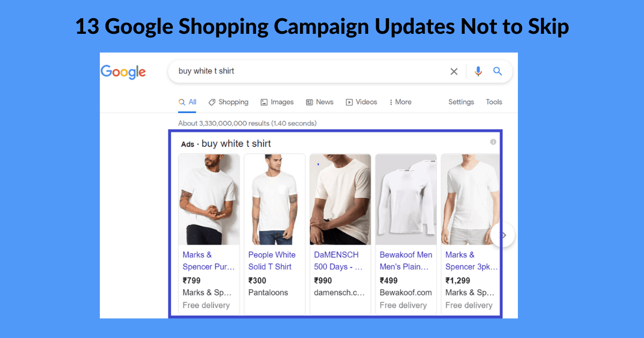The height and width of the screenshot is (338, 644).
Task: Click the 'Ads · buy white t shirt' heading
Action: 226,144
